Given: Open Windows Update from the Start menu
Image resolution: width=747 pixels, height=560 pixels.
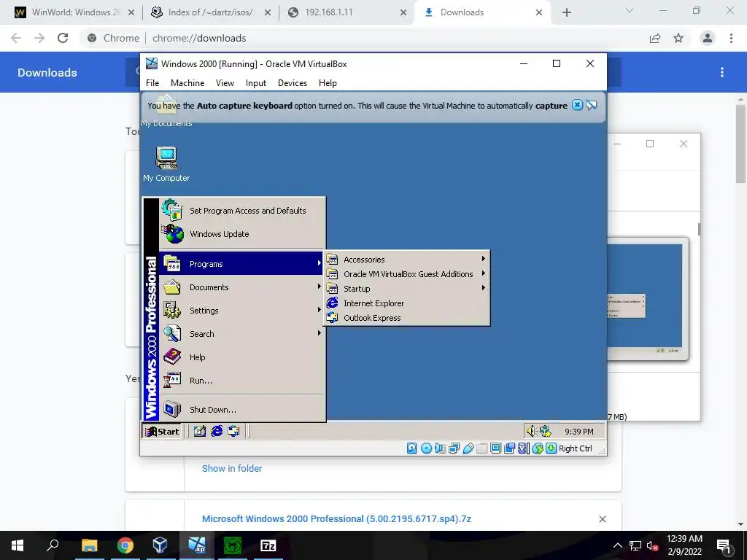Looking at the screenshot, I should pyautogui.click(x=242, y=234).
